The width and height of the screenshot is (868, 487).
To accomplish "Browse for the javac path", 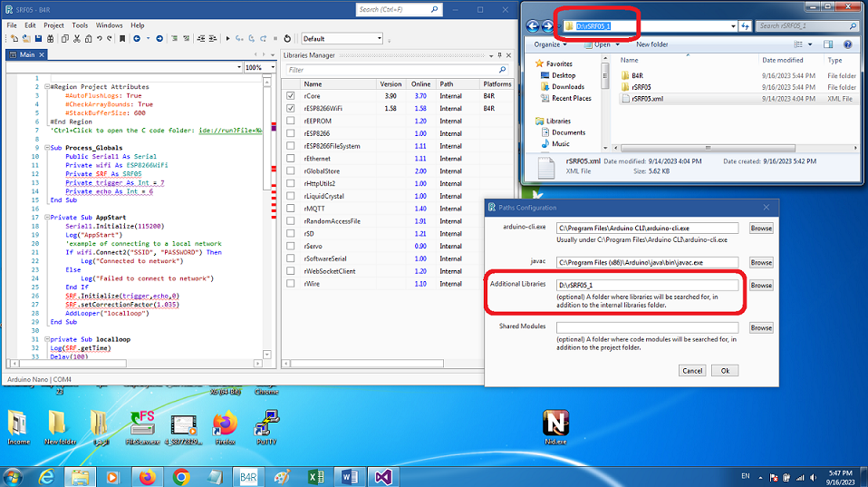I will coord(761,263).
